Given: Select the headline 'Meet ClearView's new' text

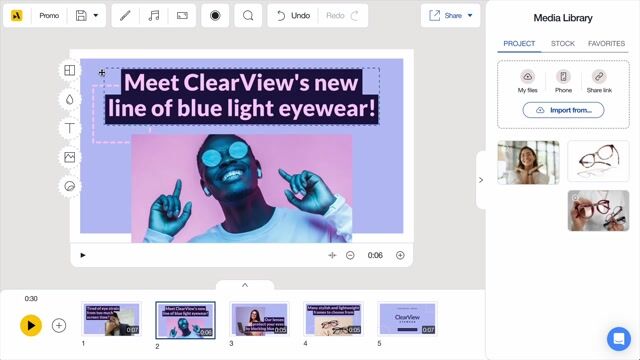Looking at the screenshot, I should coord(241,82).
